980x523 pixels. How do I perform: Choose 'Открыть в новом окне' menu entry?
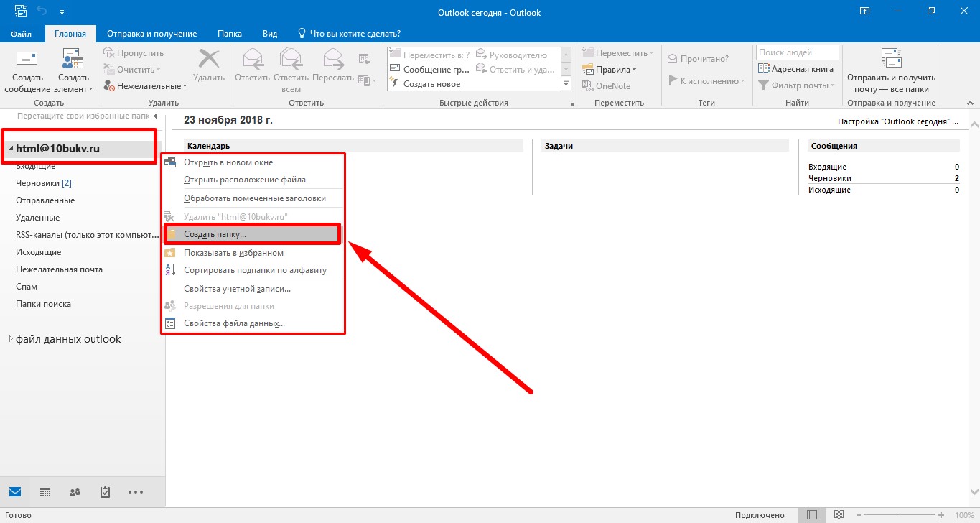point(228,162)
